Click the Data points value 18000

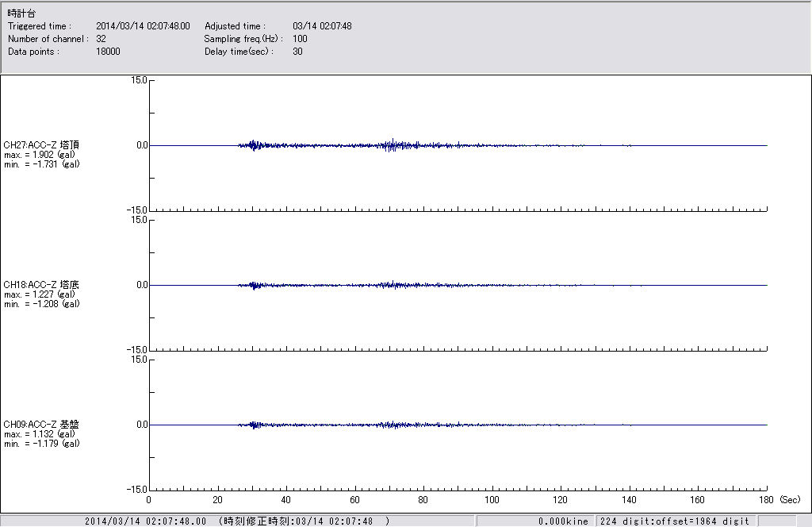[107, 52]
